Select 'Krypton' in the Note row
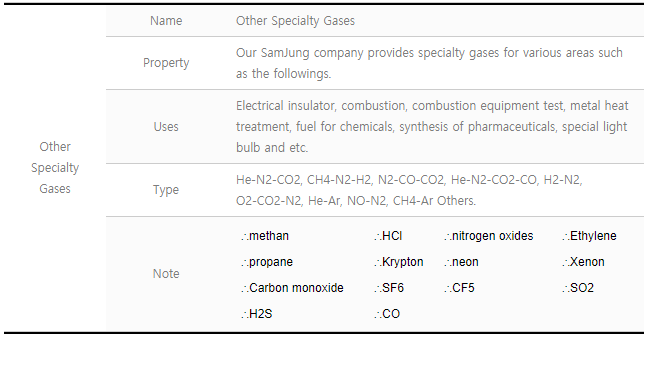The width and height of the screenshot is (649, 380). [x=399, y=262]
